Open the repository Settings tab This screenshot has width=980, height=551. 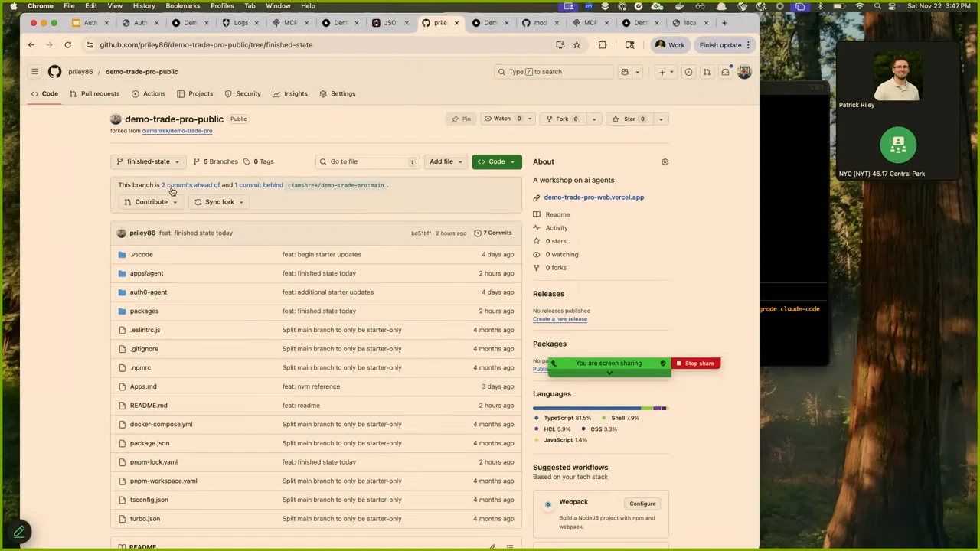337,93
